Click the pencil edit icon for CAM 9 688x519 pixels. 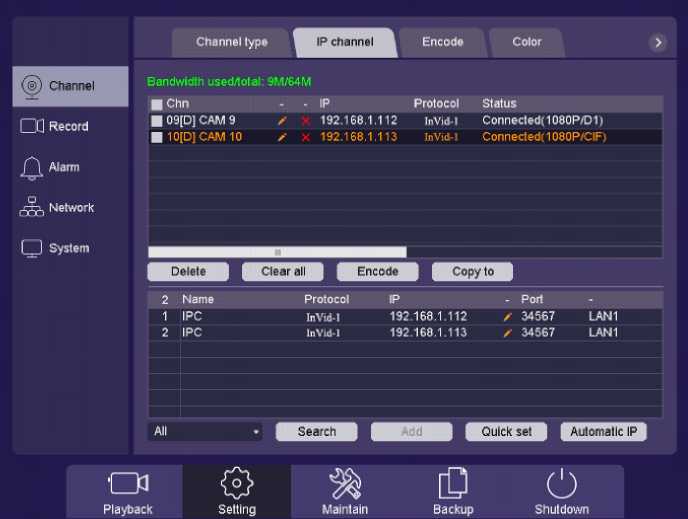(282, 121)
